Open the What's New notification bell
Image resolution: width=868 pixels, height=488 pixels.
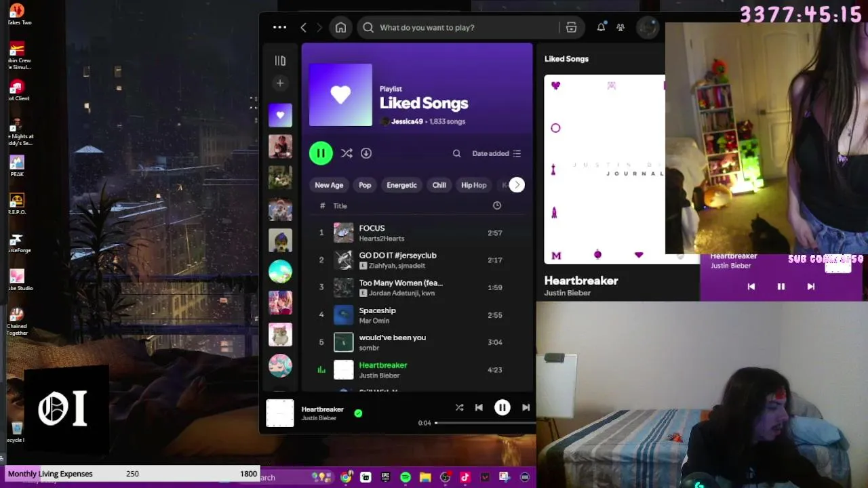[601, 27]
